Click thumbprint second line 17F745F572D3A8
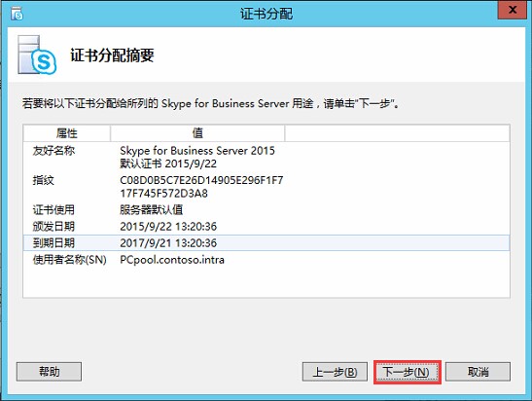Viewport: 532px width, 401px height. [x=163, y=194]
